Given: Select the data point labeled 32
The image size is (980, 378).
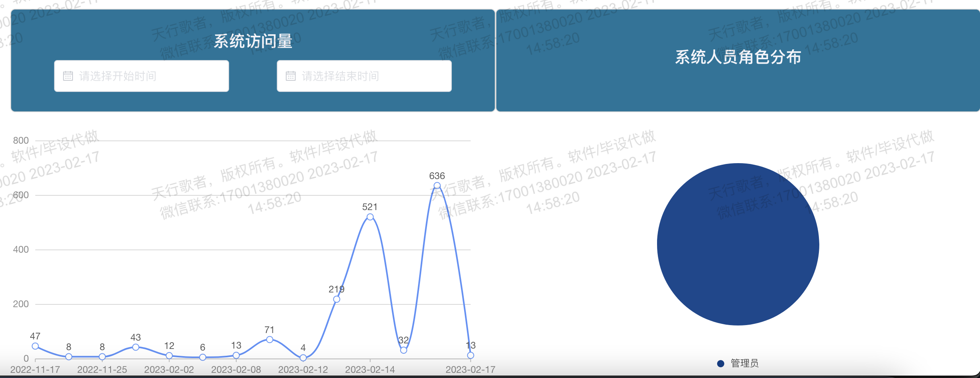Looking at the screenshot, I should pyautogui.click(x=403, y=351).
